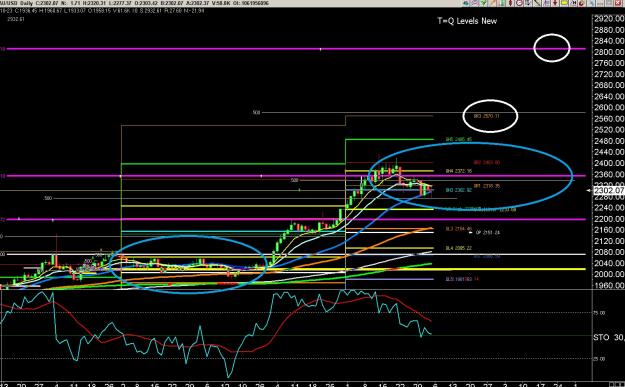625x387 pixels.
Task: Click the BH3 2570.11 level label
Action: (486, 116)
